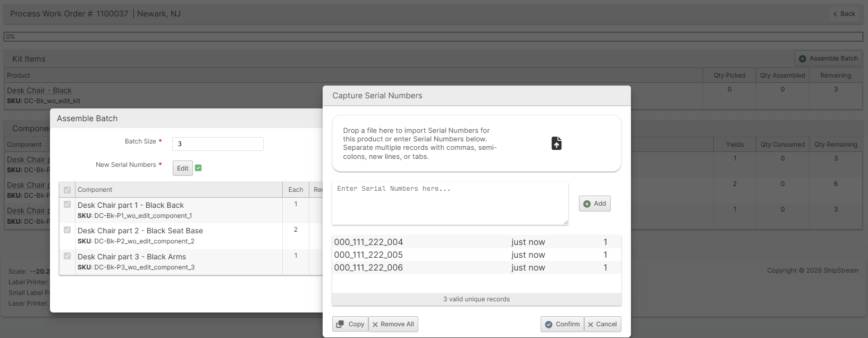Screen dimensions: 868x338
Task: Click the work order progress bar
Action: click(x=433, y=37)
